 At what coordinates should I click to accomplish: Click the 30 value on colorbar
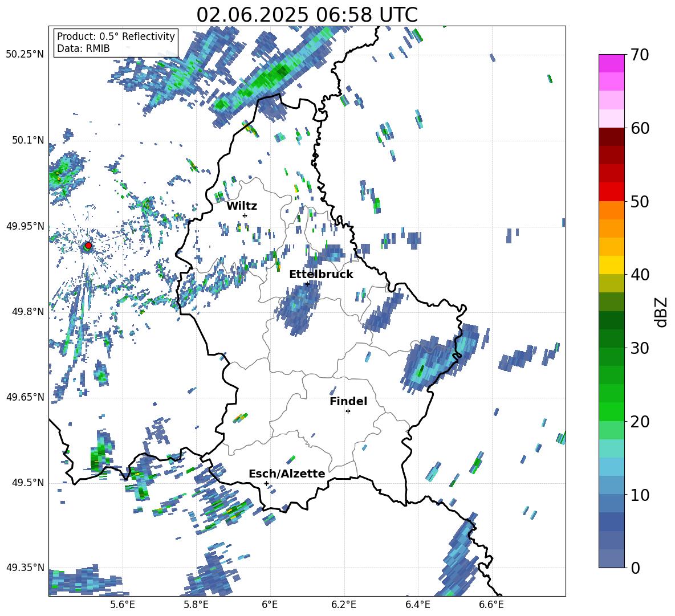click(x=640, y=348)
